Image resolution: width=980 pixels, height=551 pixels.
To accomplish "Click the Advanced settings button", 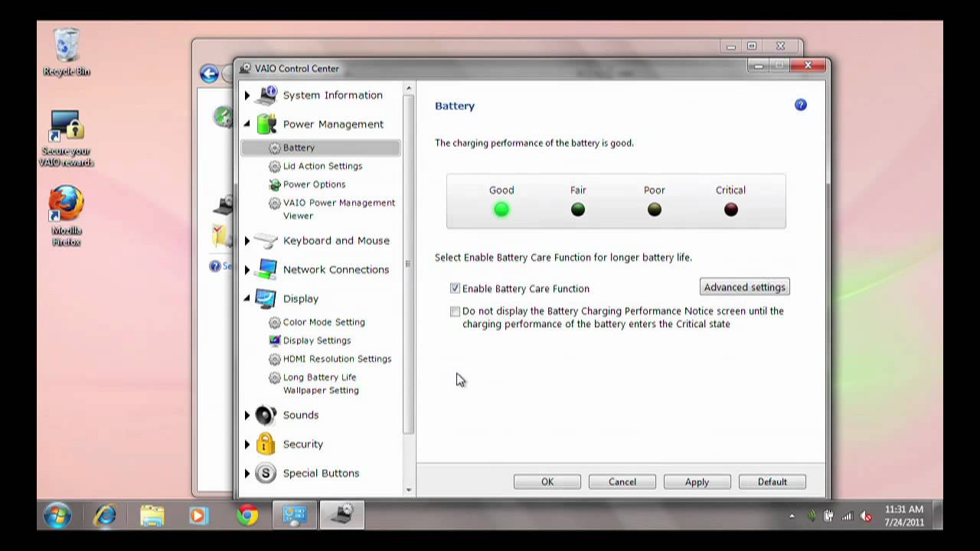I will click(745, 287).
